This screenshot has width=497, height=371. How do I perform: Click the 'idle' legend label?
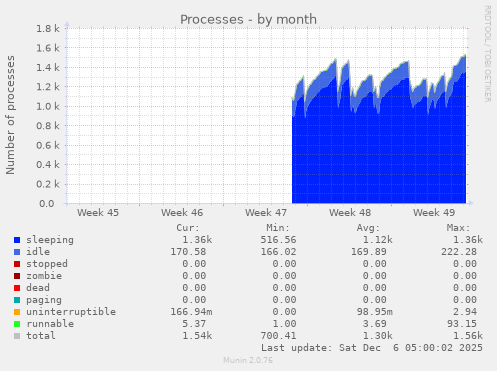[x=38, y=252]
